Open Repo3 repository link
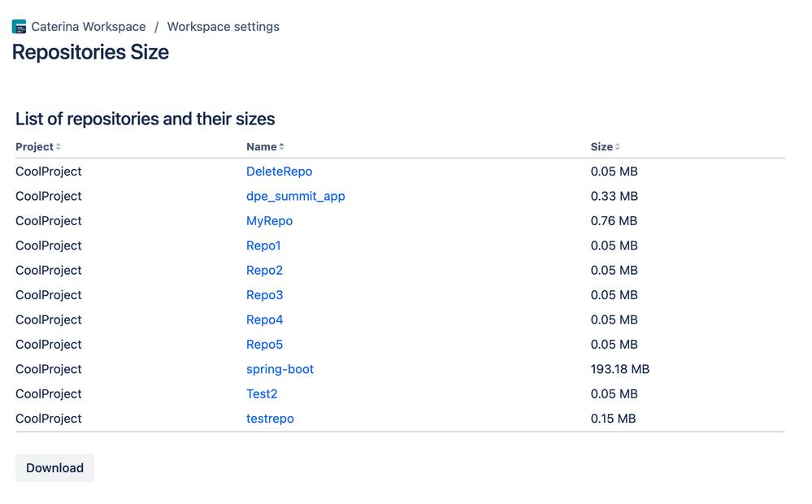Screen dimensions: 812x504 point(264,295)
